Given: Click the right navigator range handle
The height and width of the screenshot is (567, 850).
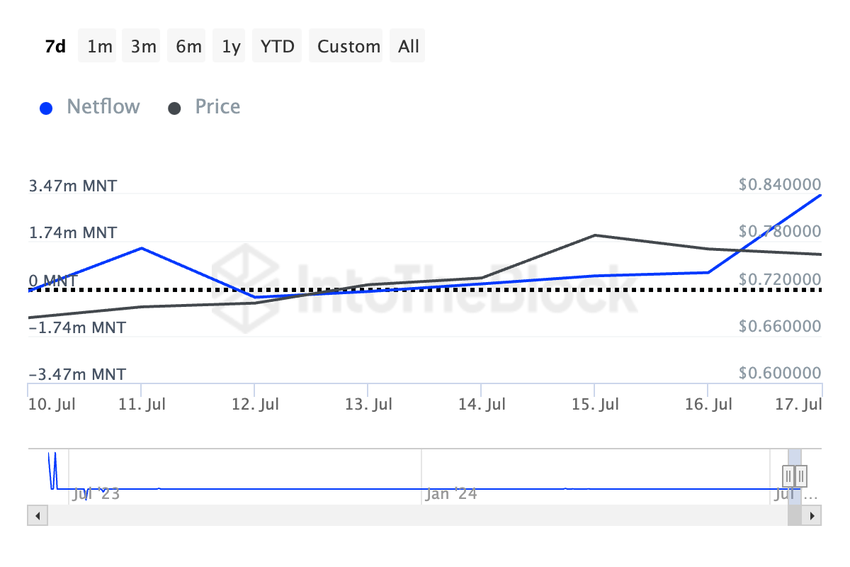Looking at the screenshot, I should 801,476.
